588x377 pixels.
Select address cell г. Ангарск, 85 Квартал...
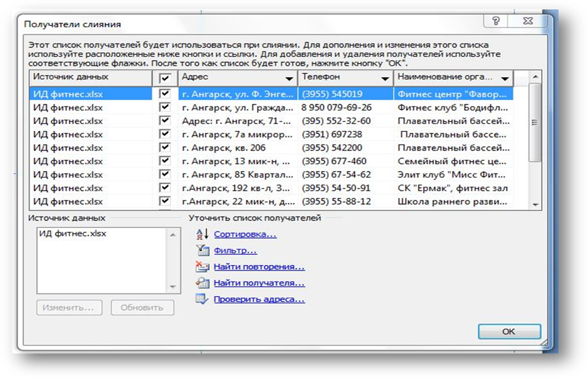[x=238, y=175]
